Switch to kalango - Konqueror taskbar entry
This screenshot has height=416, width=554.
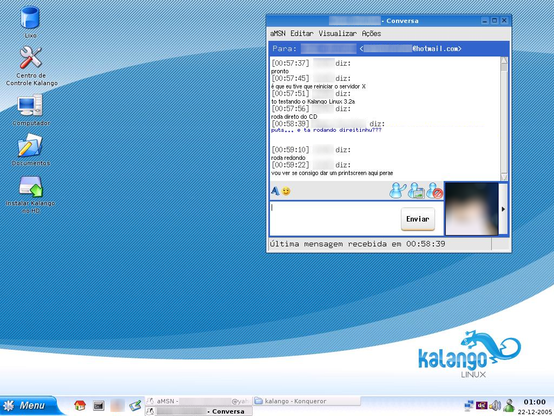coord(306,401)
